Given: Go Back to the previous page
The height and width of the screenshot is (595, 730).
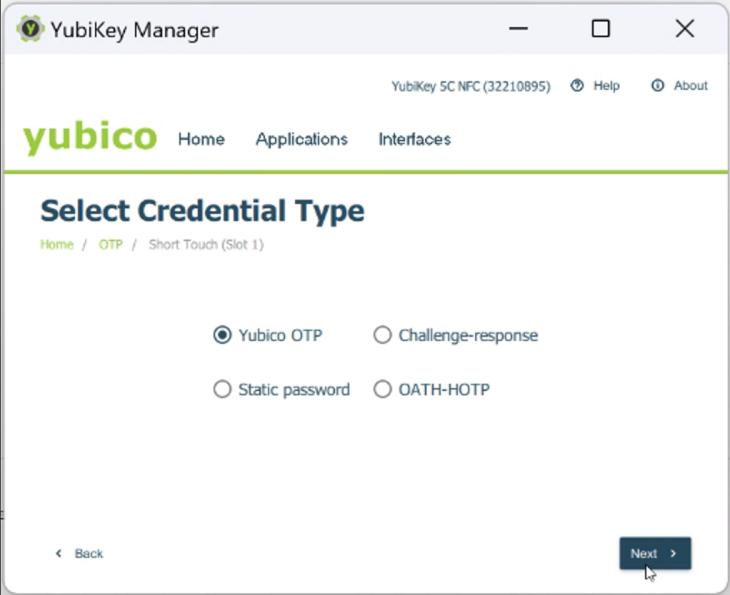Looking at the screenshot, I should 88,553.
